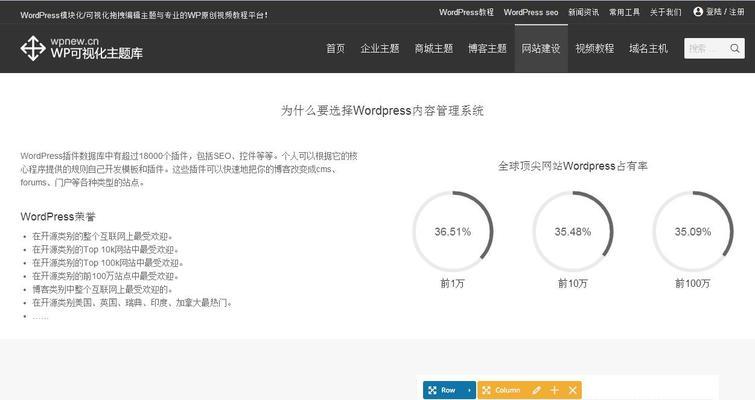Click the WordPress荣誉 subheading

coord(58,217)
